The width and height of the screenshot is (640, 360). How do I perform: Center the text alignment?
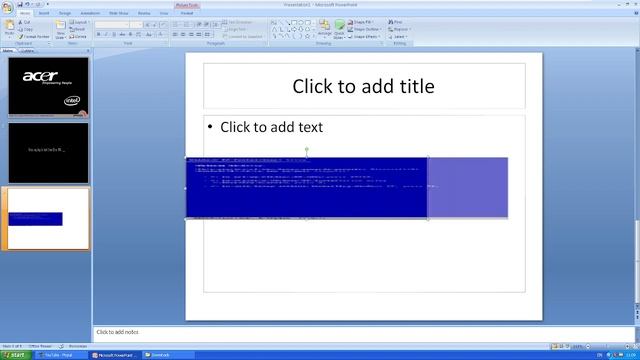click(x=183, y=35)
